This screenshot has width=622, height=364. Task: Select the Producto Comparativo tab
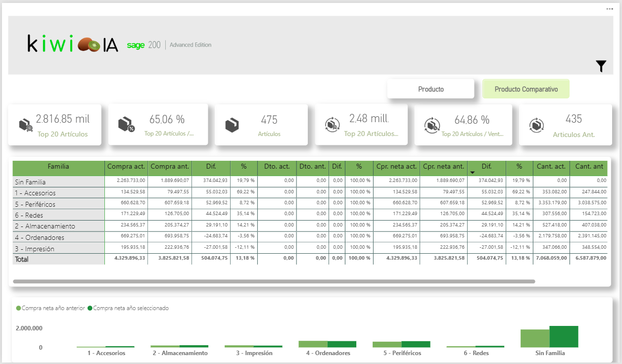click(526, 90)
